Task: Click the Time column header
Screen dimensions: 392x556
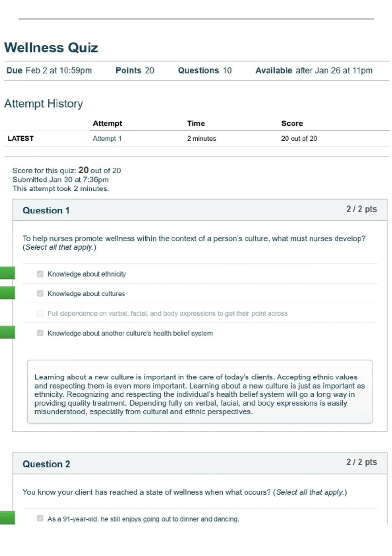Action: coord(196,123)
